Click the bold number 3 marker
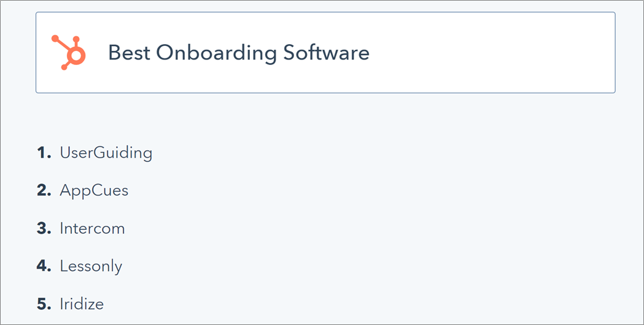Viewport: 644px width, 325px height. coord(44,228)
